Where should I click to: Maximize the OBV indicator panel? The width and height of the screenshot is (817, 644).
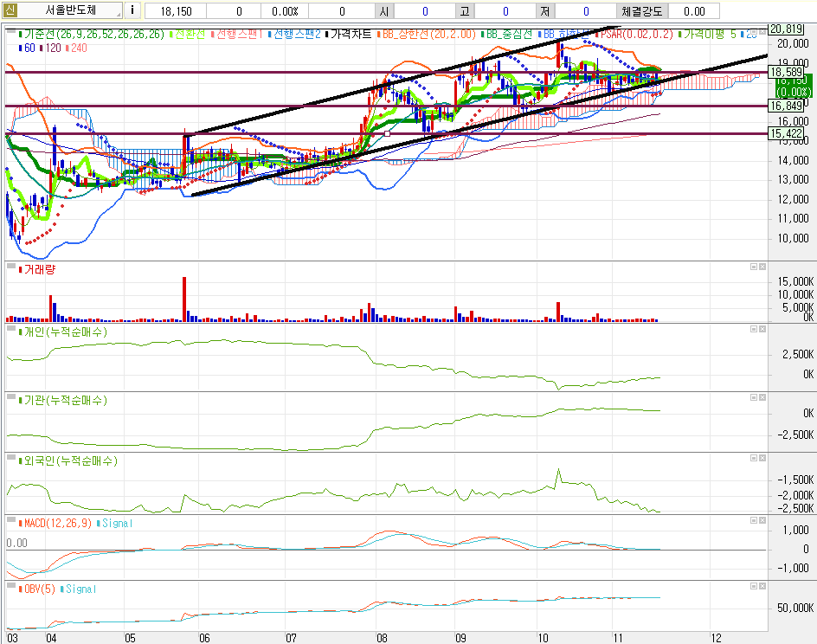point(754,586)
